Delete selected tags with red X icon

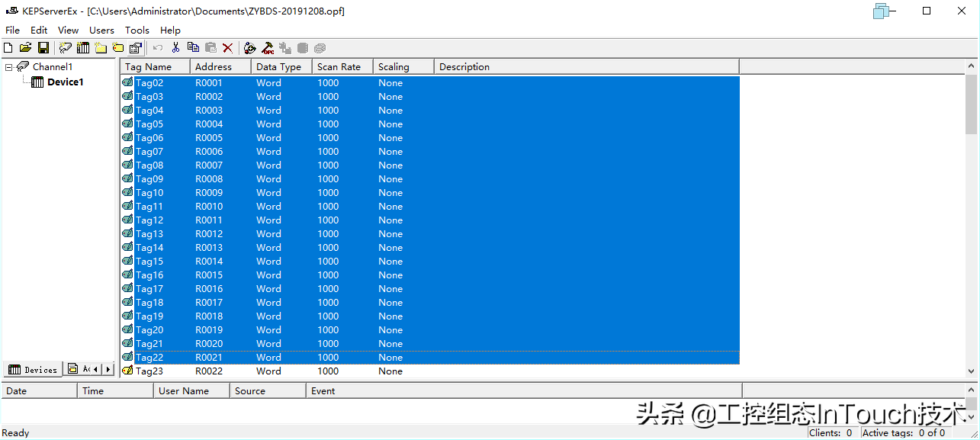pos(227,48)
